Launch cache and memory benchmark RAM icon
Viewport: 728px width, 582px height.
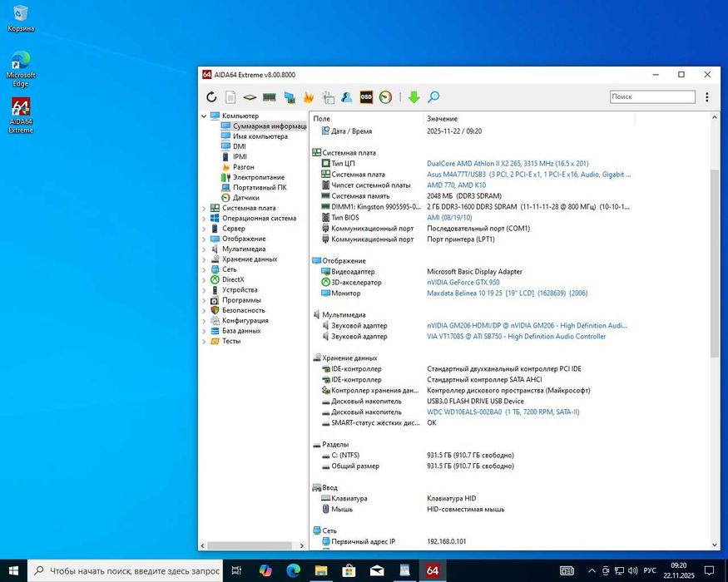point(270,97)
